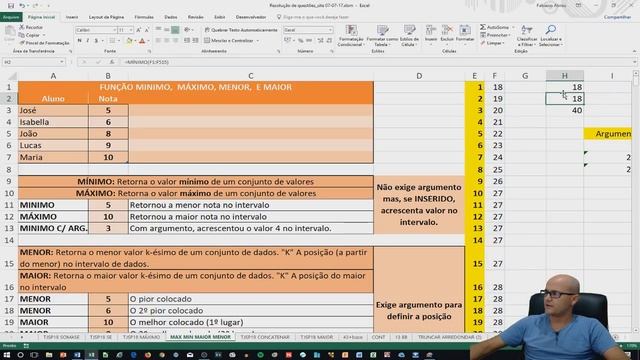Open File Explorer from the taskbar
This screenshot has width=640, height=360.
[49, 355]
